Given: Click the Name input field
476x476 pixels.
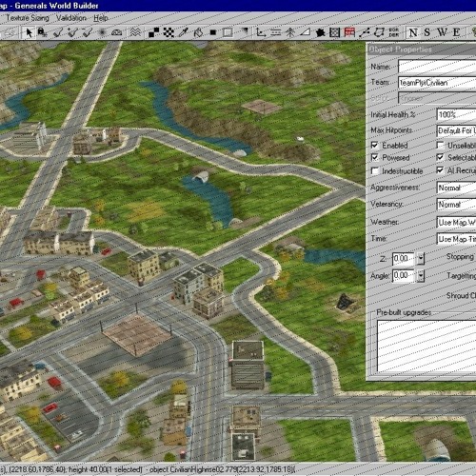Looking at the screenshot, I should tap(437, 67).
